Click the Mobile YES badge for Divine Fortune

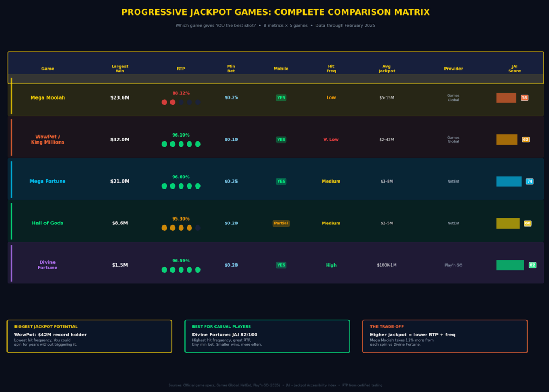[281, 265]
